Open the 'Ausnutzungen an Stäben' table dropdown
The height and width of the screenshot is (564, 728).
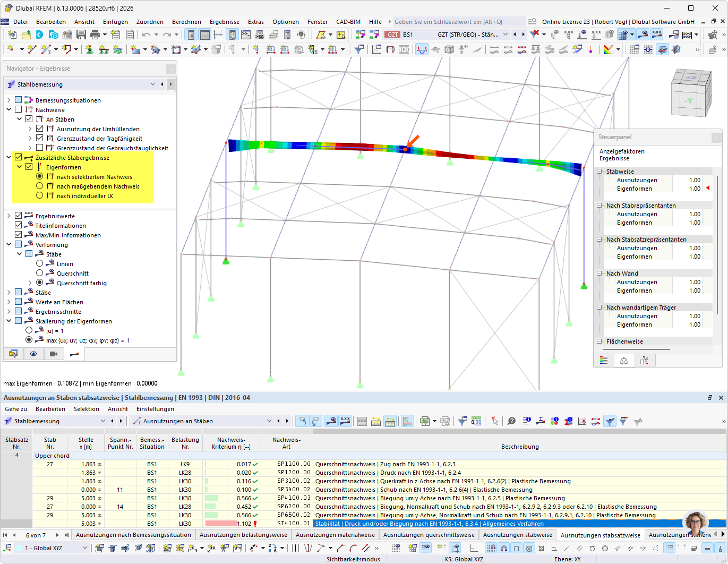pos(269,421)
